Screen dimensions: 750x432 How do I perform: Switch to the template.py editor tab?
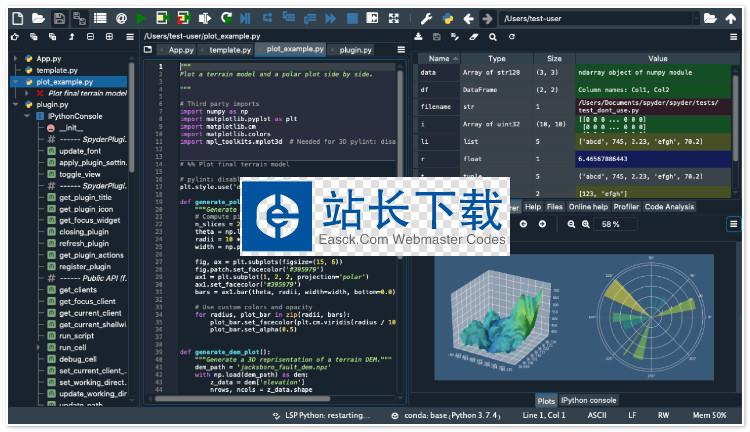229,49
